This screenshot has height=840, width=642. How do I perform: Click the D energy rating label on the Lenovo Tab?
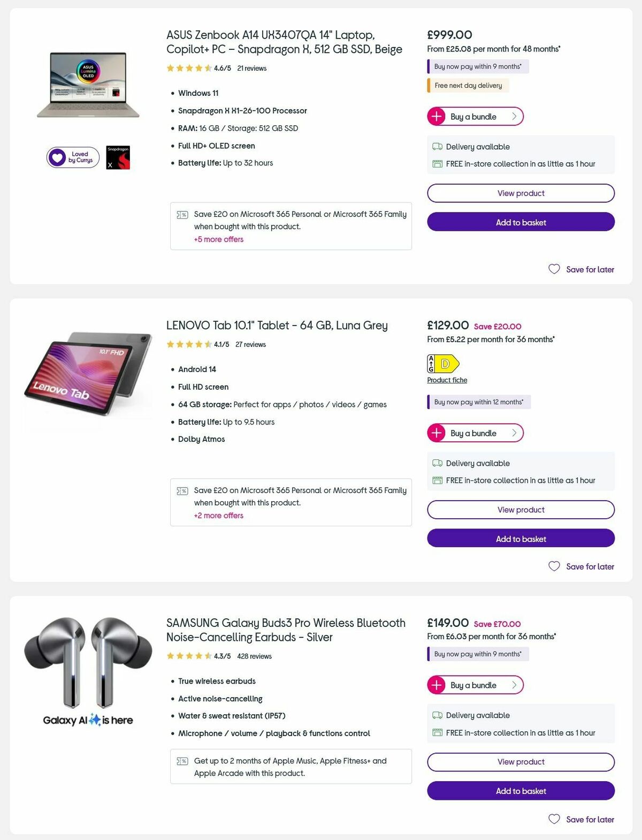tap(445, 362)
